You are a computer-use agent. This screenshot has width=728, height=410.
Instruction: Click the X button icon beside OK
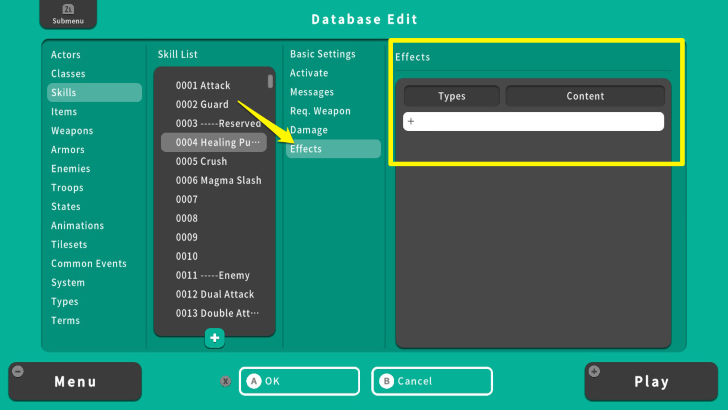(x=226, y=381)
